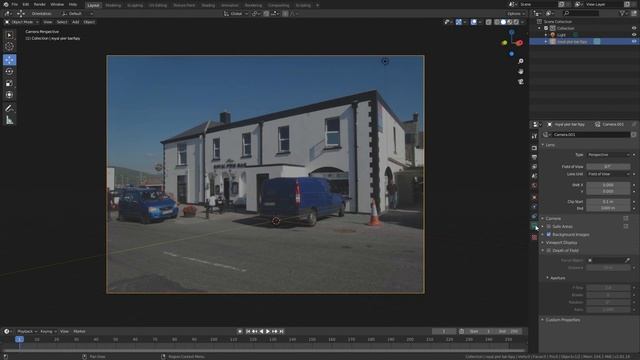Hide Collection with its eye icon

[x=634, y=28]
